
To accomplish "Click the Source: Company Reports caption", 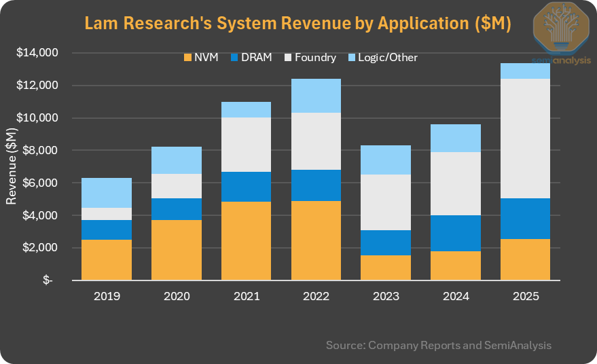I will pos(439,345).
